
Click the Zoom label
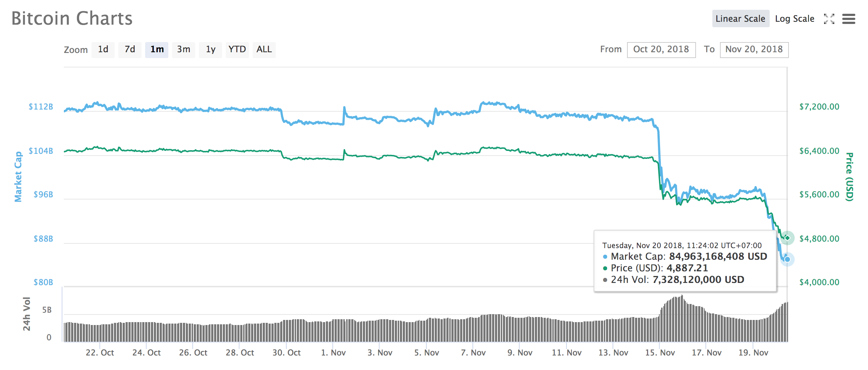click(x=76, y=50)
